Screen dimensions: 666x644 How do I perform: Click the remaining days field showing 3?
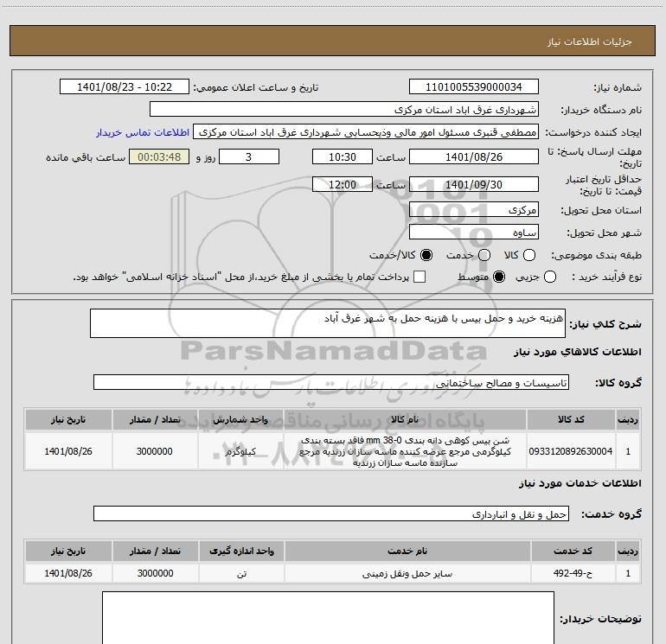[x=249, y=157]
